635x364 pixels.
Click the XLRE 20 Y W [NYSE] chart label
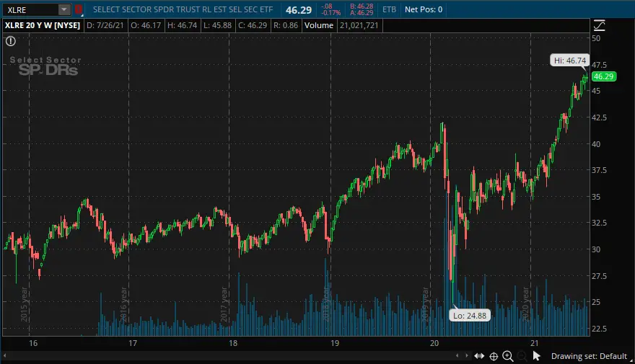tap(42, 25)
